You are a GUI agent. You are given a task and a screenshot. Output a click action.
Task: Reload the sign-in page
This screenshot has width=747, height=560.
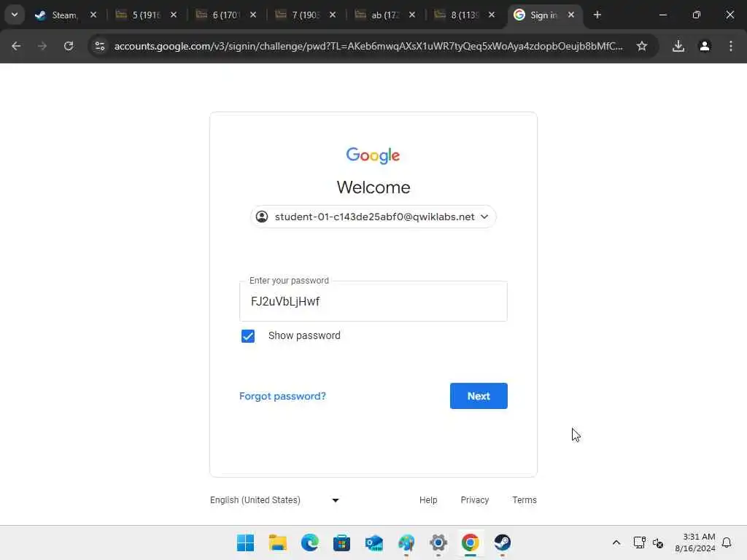tap(69, 46)
